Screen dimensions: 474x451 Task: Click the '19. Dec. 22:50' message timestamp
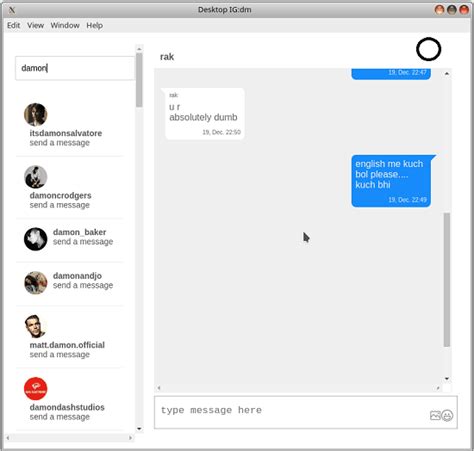coord(221,132)
